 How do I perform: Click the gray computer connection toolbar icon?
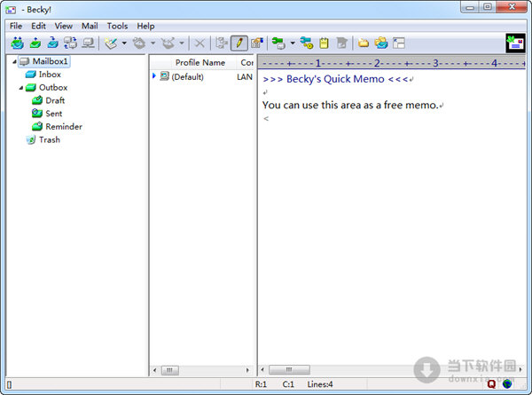(88, 43)
